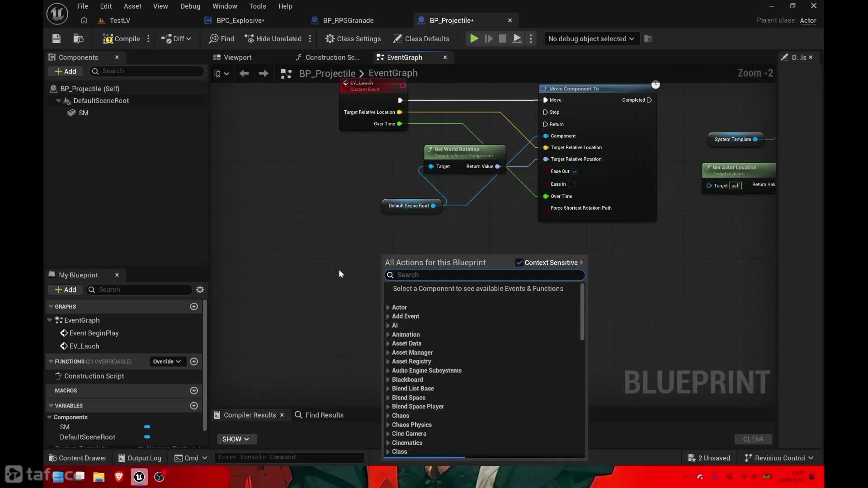This screenshot has width=868, height=488.
Task: Open the Debug menu
Action: [190, 6]
